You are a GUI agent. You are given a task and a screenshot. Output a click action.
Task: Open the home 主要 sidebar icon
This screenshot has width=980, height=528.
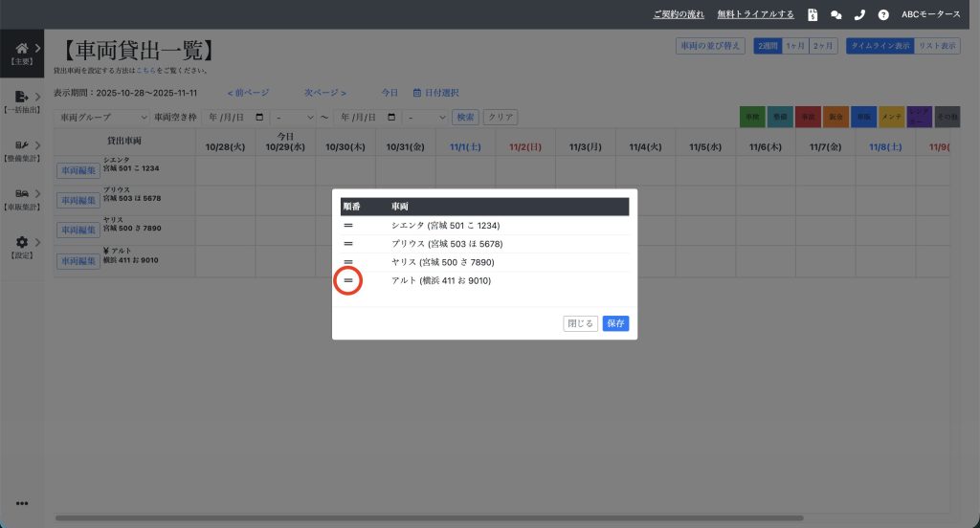click(22, 48)
